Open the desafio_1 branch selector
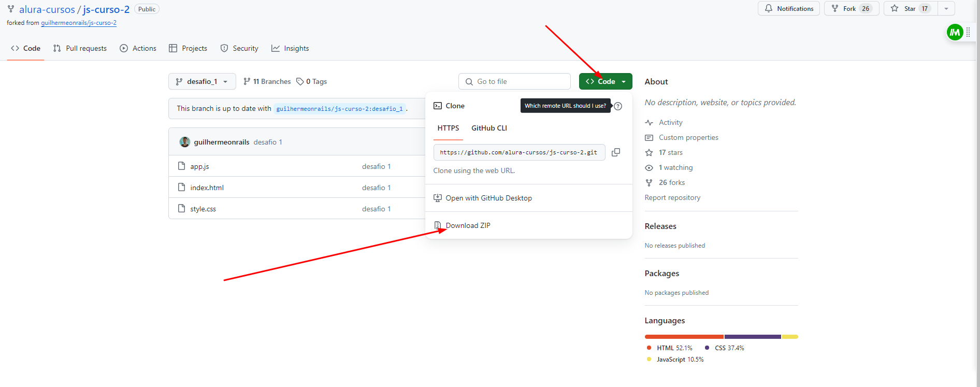The image size is (980, 387). (x=202, y=81)
